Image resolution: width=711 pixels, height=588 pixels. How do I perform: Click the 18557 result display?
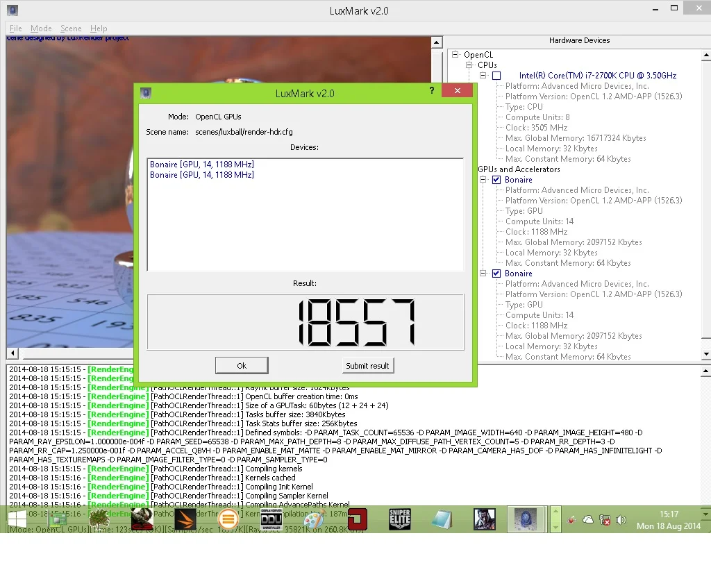coord(306,322)
